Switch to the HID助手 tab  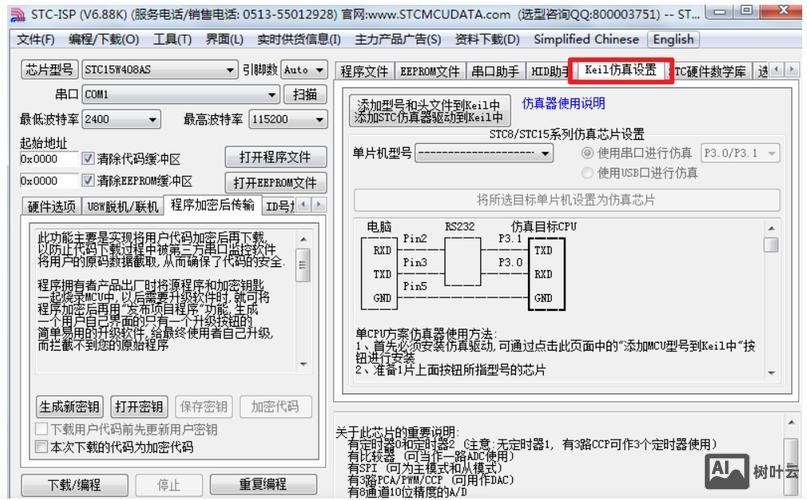(x=549, y=72)
